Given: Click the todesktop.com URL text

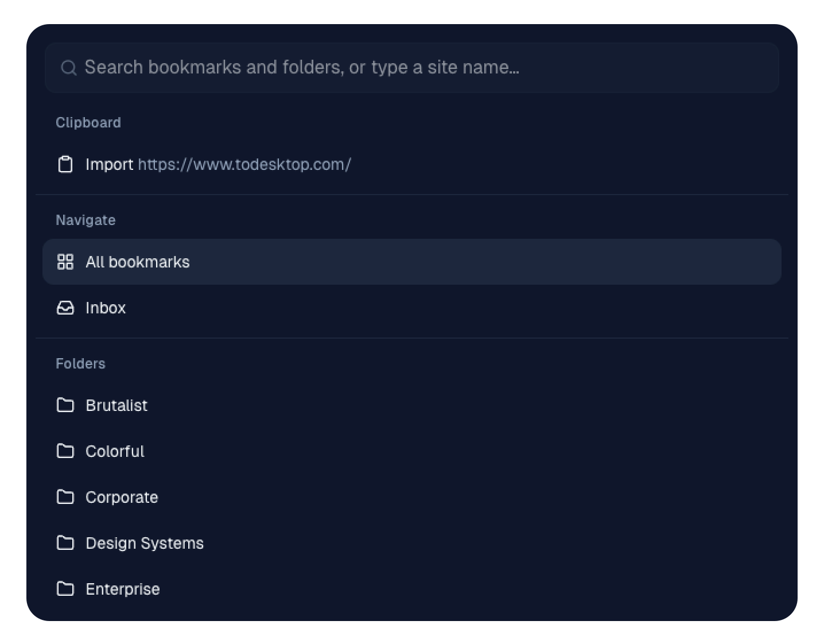Looking at the screenshot, I should (244, 164).
